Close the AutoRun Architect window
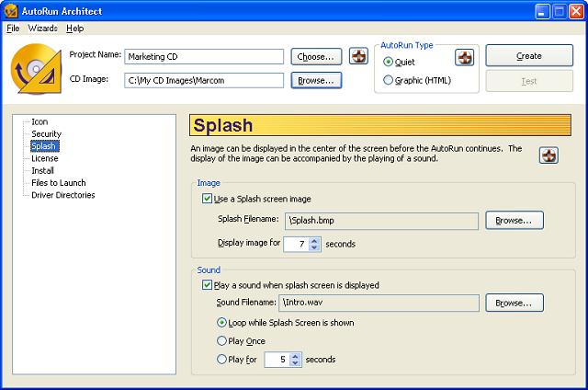Viewport: 588px width, 390px height. point(576,11)
